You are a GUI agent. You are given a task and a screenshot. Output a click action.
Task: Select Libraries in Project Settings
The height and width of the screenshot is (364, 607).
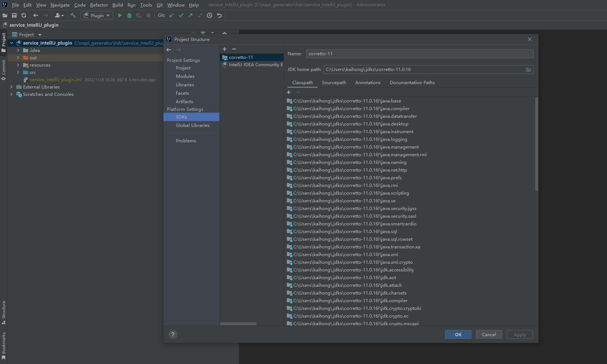point(185,85)
